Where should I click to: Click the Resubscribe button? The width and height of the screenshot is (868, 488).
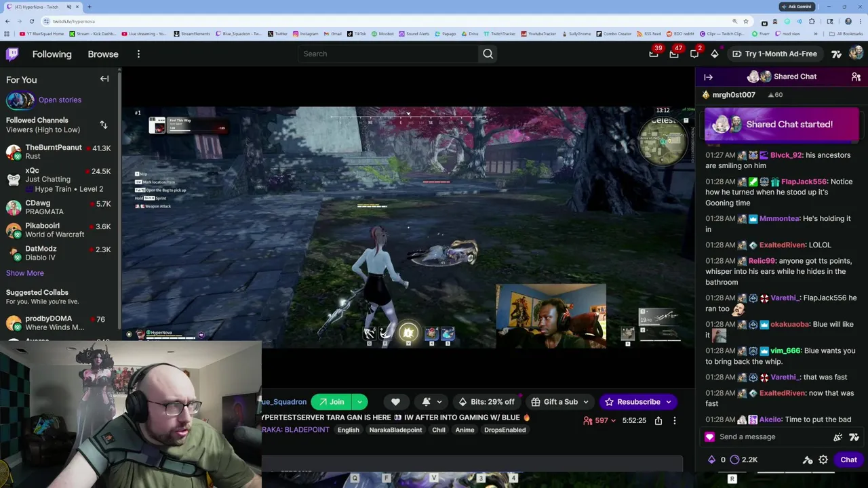click(639, 402)
